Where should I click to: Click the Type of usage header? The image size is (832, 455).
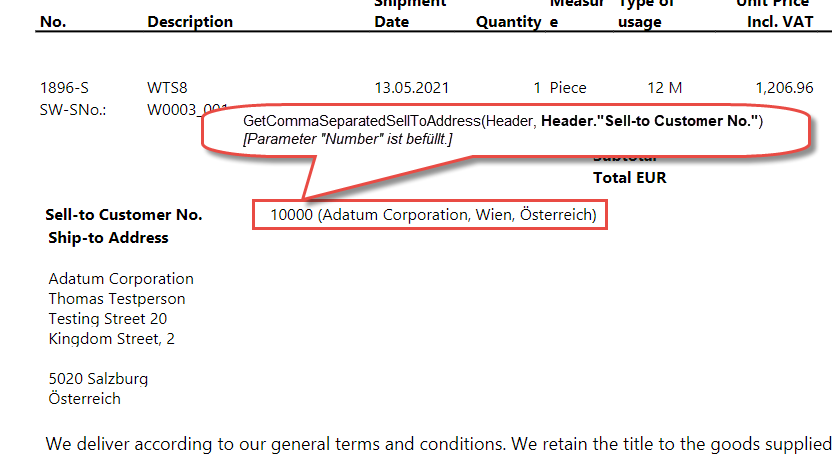646,12
